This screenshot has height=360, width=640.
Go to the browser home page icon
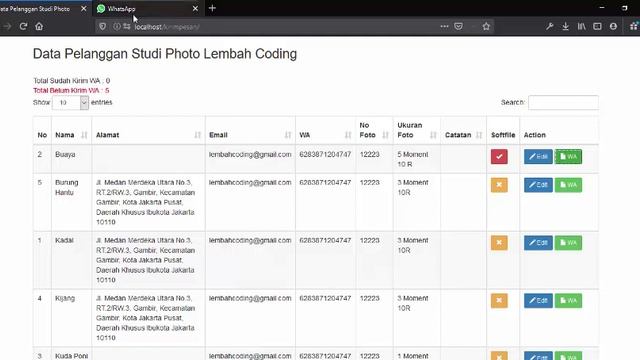click(39, 27)
